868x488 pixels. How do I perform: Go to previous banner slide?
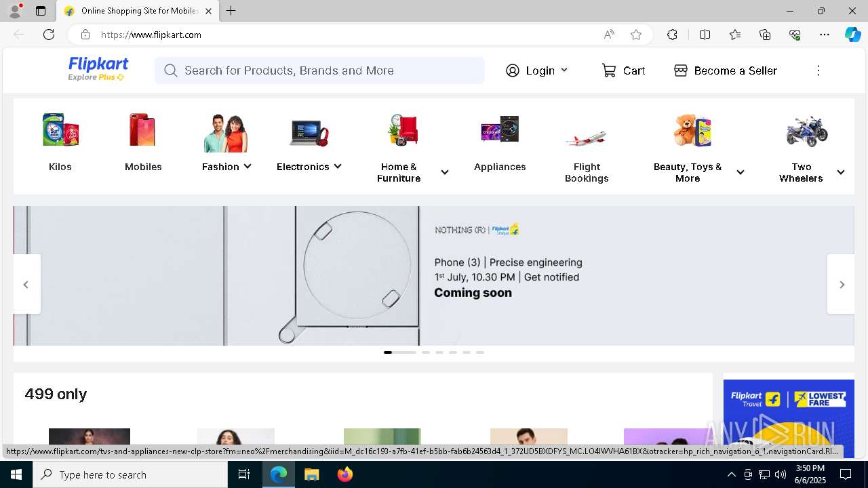[x=26, y=284]
